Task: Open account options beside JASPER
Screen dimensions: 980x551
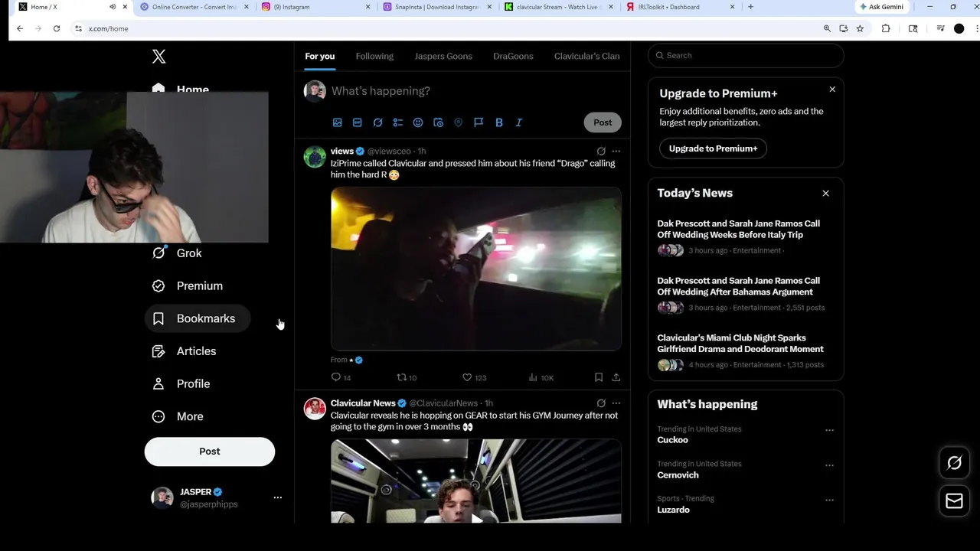Action: point(278,497)
